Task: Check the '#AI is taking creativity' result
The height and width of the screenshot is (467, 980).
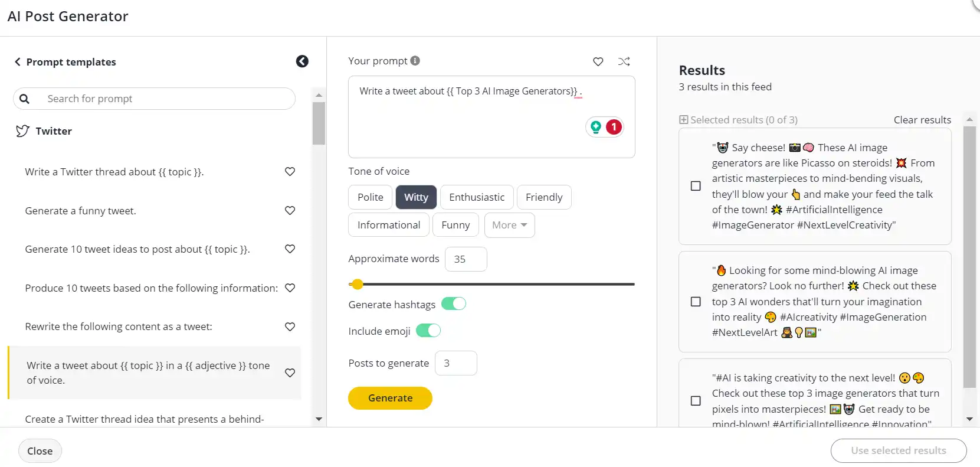Action: point(696,401)
